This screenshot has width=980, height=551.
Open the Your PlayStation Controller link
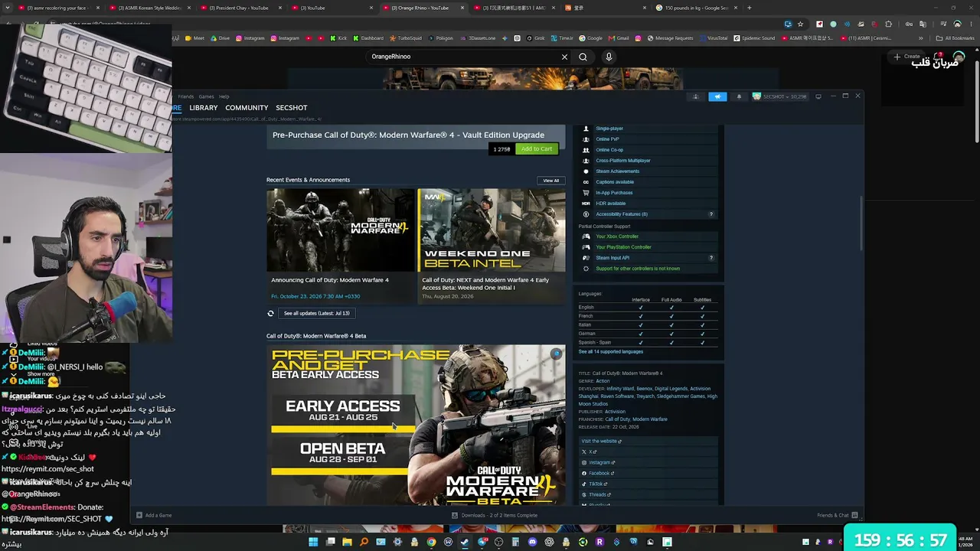pyautogui.click(x=624, y=247)
